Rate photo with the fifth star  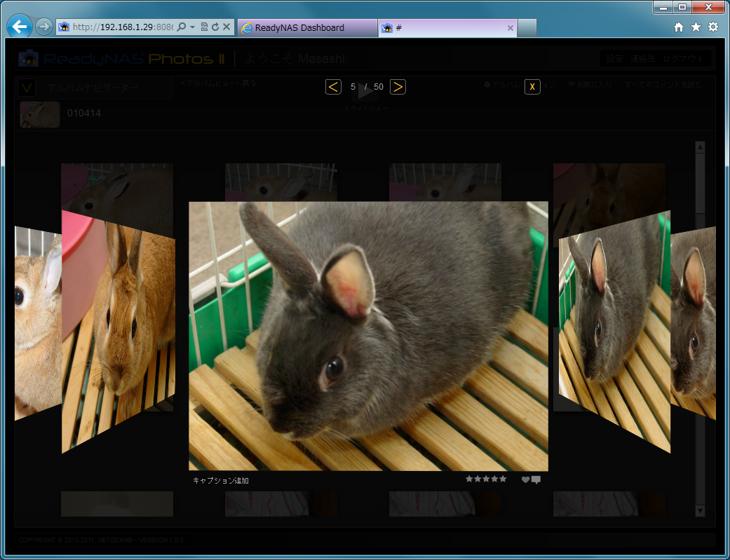(x=503, y=479)
